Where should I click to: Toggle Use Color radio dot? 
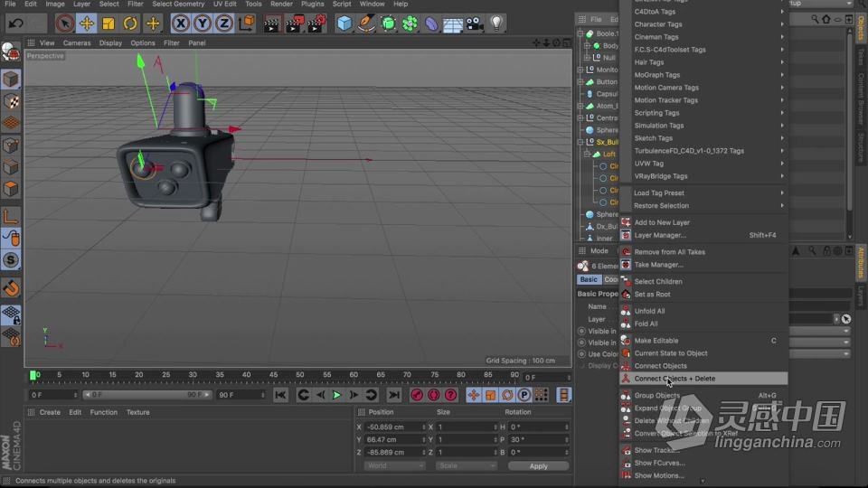pyautogui.click(x=581, y=354)
